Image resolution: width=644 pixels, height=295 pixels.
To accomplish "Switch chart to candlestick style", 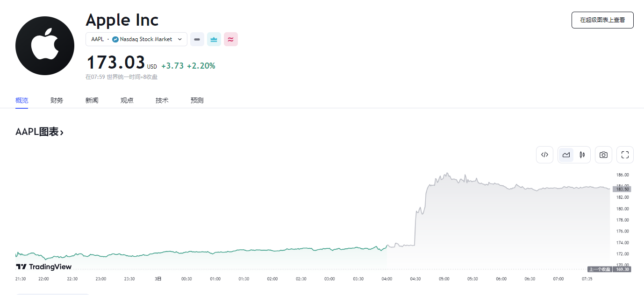I will tap(582, 155).
